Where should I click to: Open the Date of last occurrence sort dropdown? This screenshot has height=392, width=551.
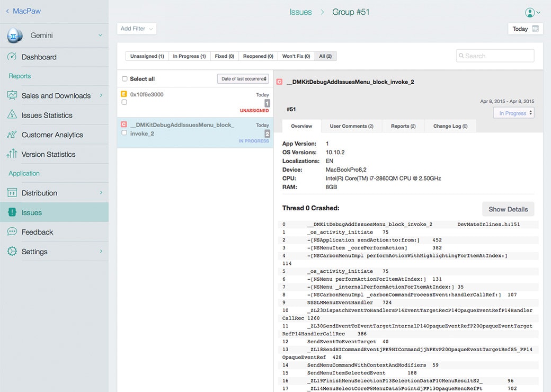pos(243,79)
